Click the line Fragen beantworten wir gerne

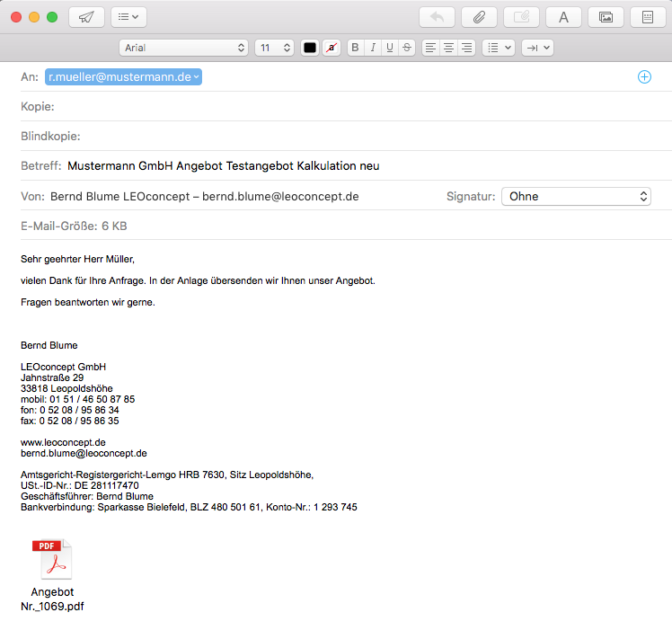pos(88,302)
